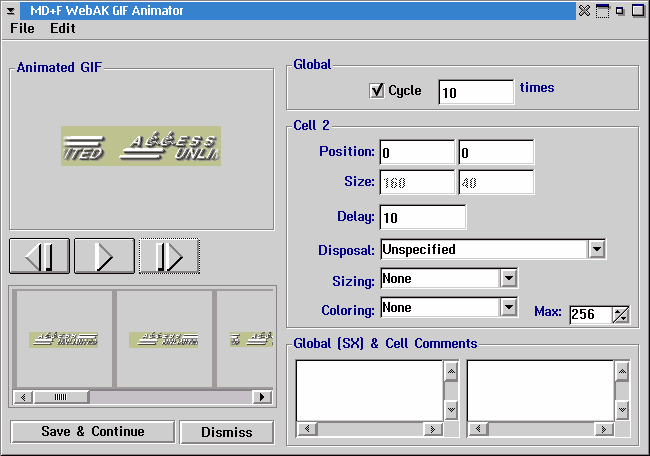
Task: Click cell comments scroll left arrow
Action: pos(478,429)
